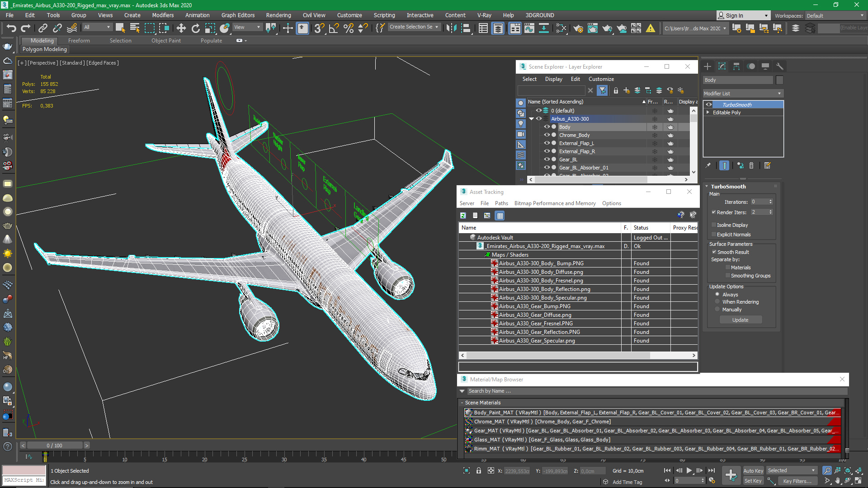Toggle TurboSmooth modifier eye visibility
The height and width of the screenshot is (488, 868).
pyautogui.click(x=709, y=105)
